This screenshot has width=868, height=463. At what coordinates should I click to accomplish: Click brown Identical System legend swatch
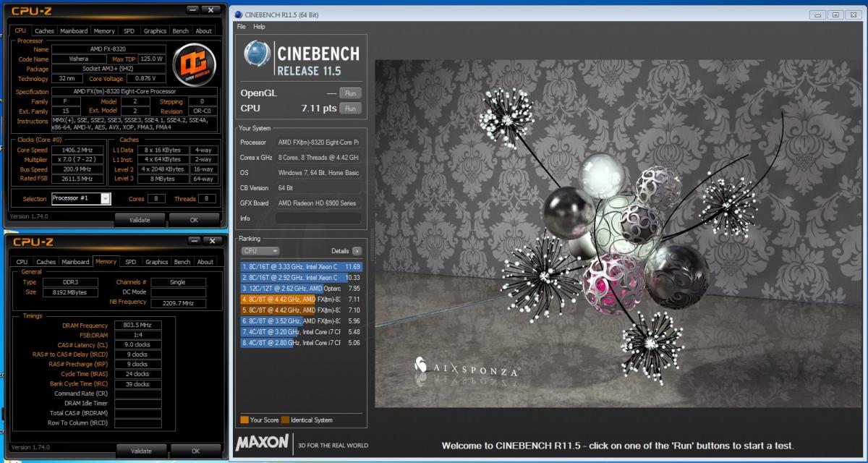click(285, 420)
